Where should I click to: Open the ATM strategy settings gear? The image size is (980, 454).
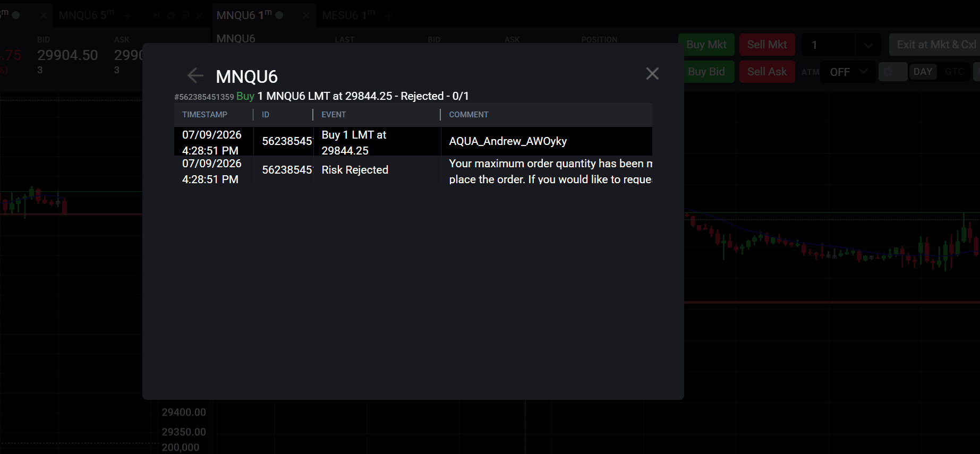(892, 72)
